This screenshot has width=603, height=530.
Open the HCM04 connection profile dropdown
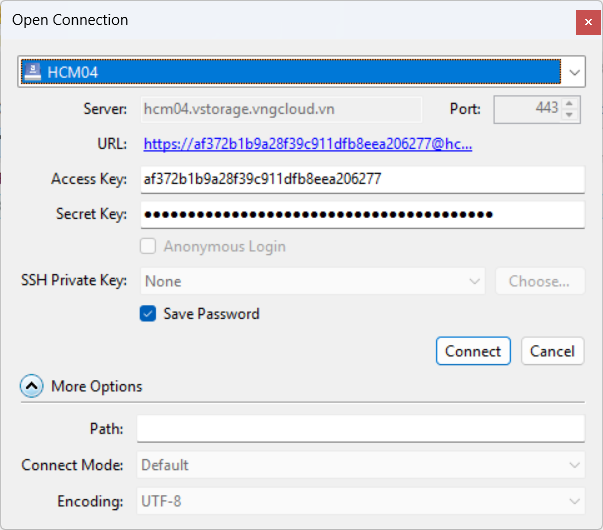click(x=574, y=72)
